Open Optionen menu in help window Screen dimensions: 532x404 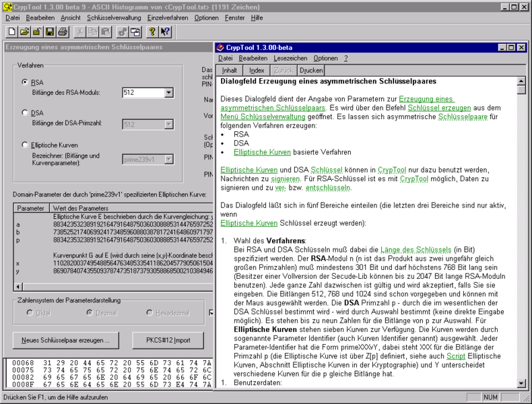coord(325,59)
